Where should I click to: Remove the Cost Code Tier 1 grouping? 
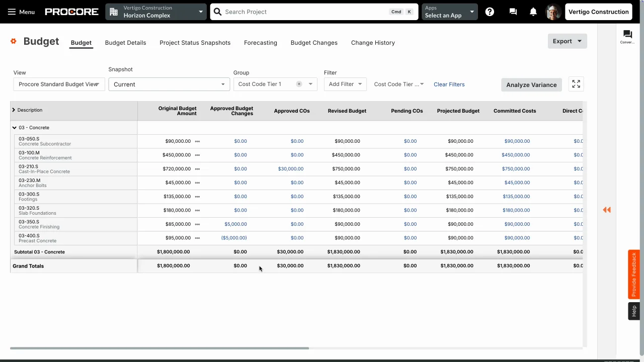(x=299, y=84)
